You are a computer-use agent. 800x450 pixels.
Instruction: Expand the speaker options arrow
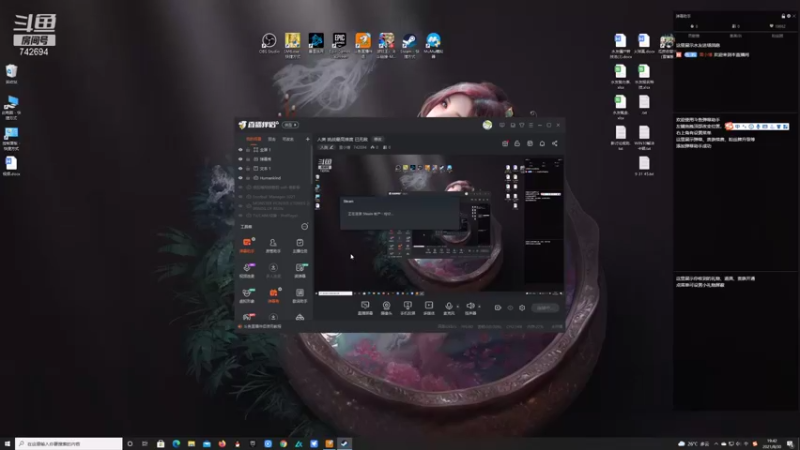click(x=479, y=307)
